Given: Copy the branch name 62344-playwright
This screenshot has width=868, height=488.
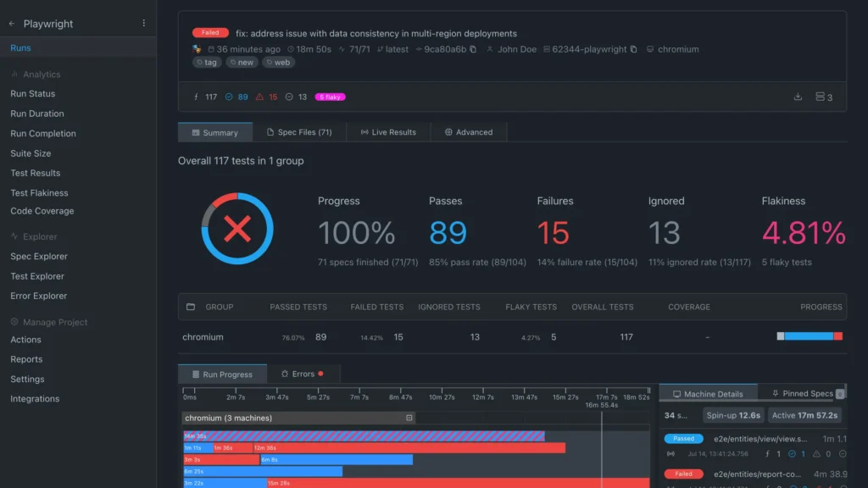Looking at the screenshot, I should pos(635,49).
